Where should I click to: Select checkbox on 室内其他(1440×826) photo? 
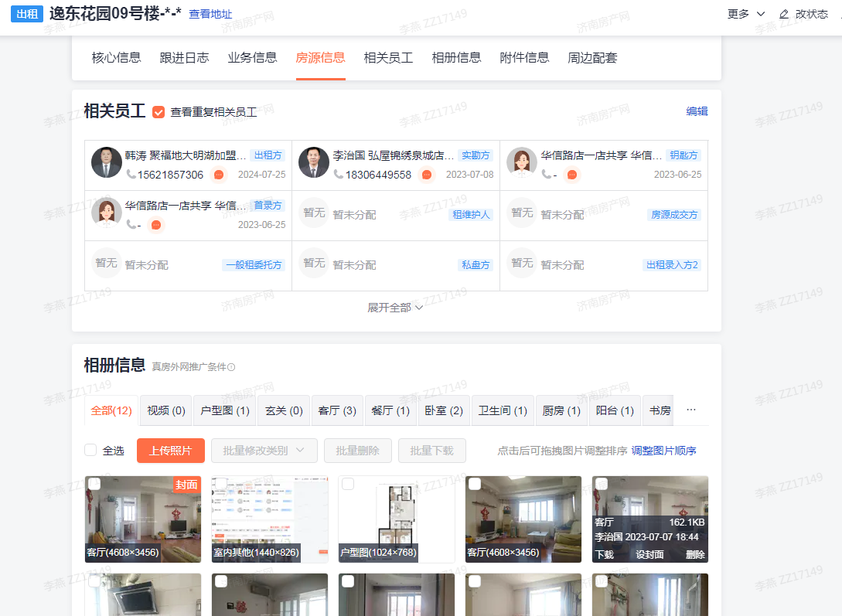point(221,484)
